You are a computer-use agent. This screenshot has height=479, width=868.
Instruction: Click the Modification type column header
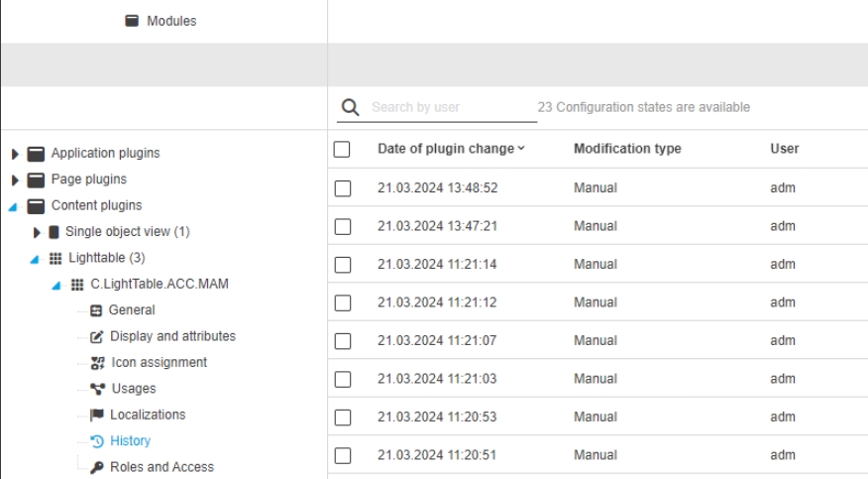(626, 149)
